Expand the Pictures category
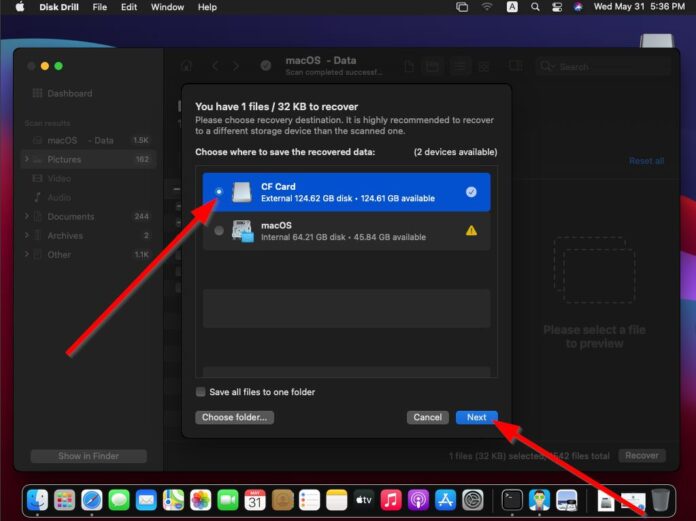This screenshot has width=696, height=521. (x=27, y=159)
